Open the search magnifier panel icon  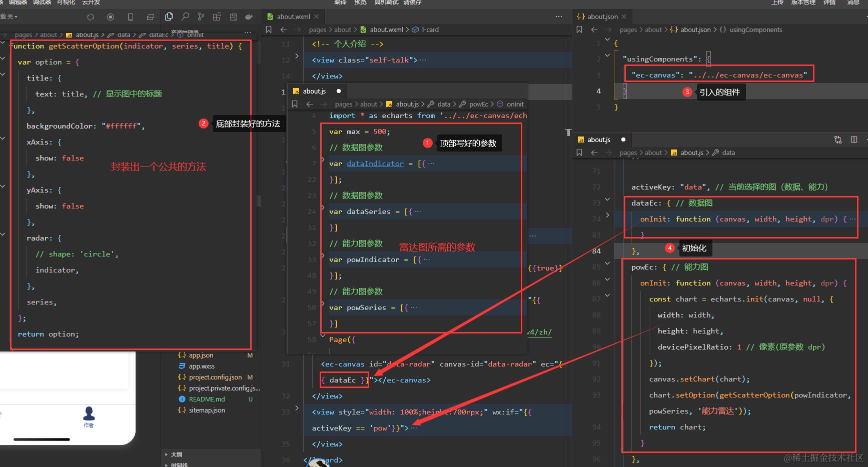click(185, 16)
